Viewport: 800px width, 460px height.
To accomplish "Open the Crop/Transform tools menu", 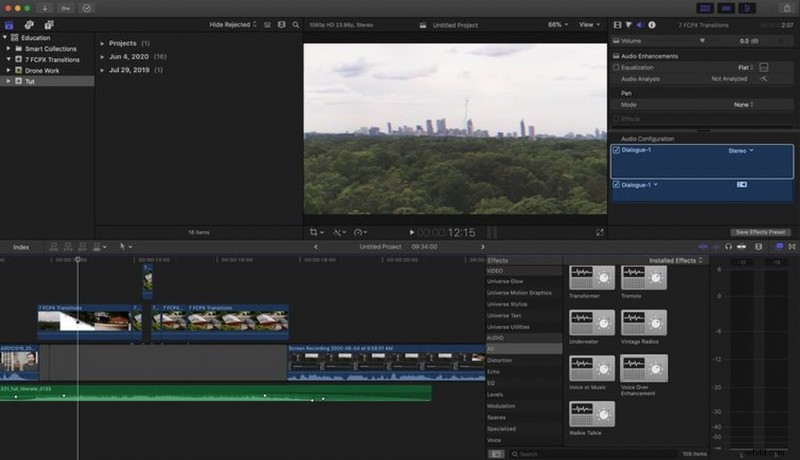I will tap(316, 233).
